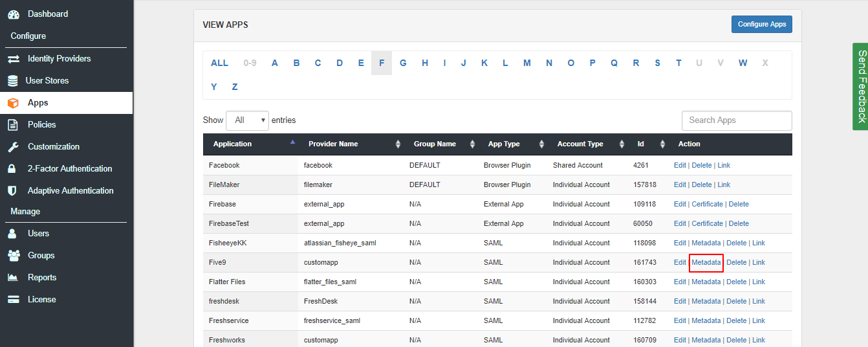The image size is (868, 347).
Task: Open Link for Freshservice app
Action: [759, 320]
